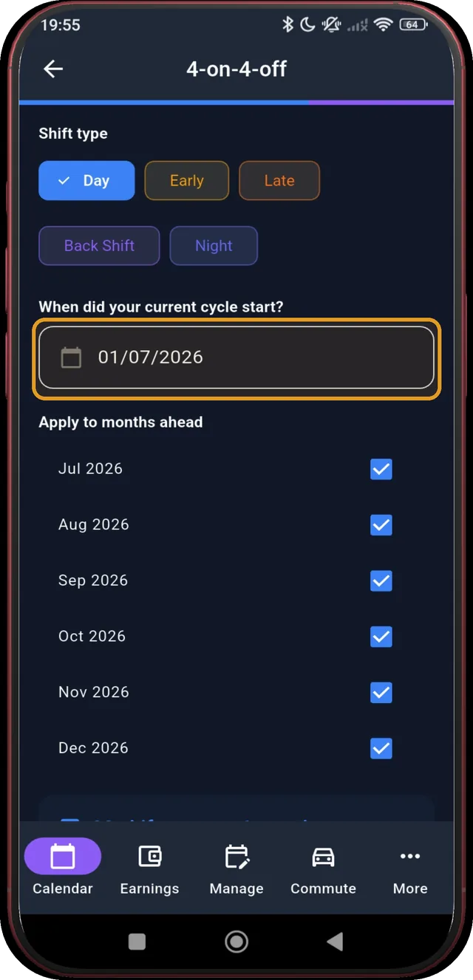Open the Earnings wallet icon
This screenshot has width=473, height=980.
[x=149, y=857]
